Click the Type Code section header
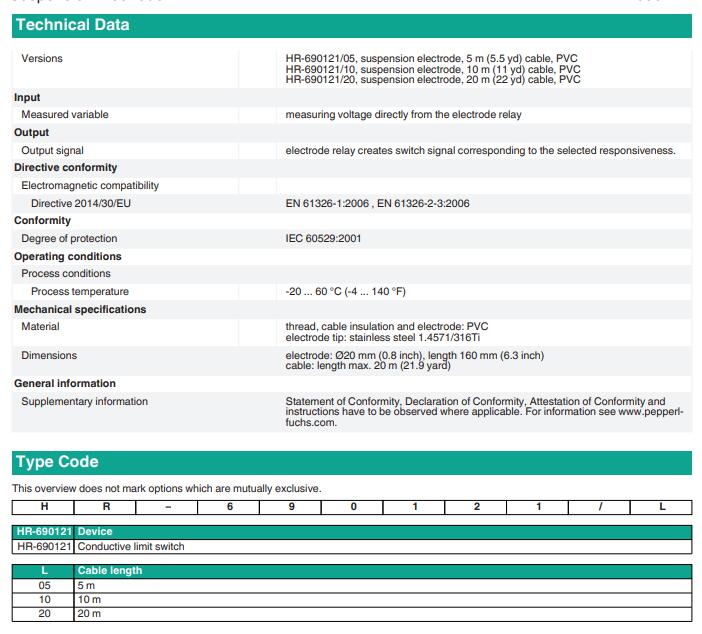This screenshot has height=634, width=702. coord(56,463)
